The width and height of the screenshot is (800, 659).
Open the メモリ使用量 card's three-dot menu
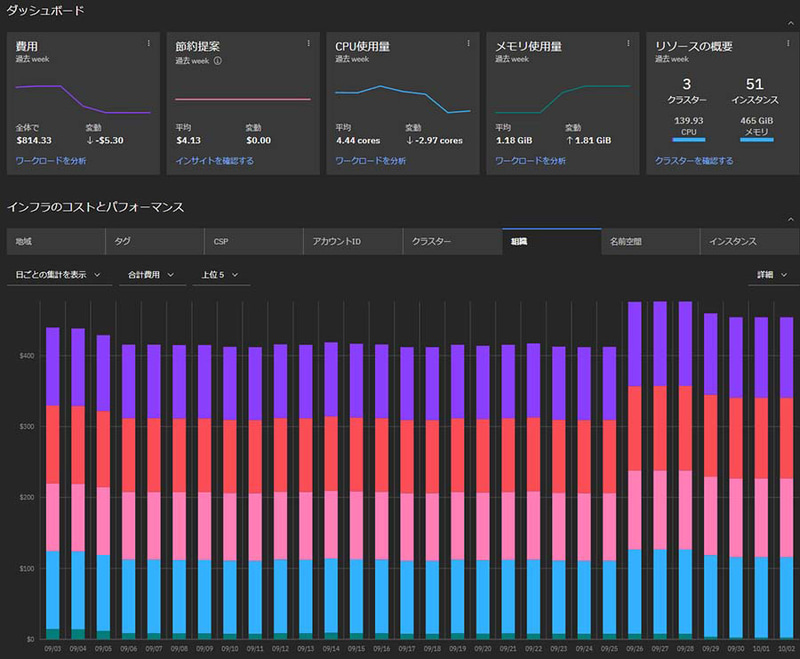pos(628,43)
